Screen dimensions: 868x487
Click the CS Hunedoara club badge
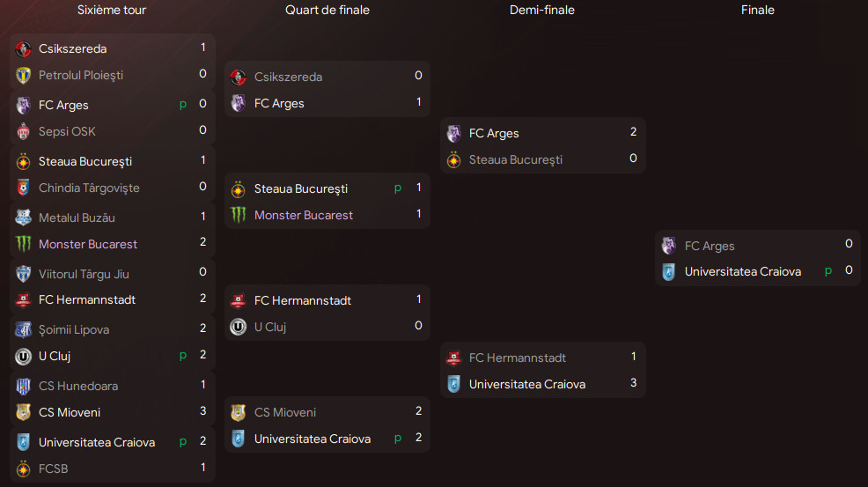tap(23, 386)
